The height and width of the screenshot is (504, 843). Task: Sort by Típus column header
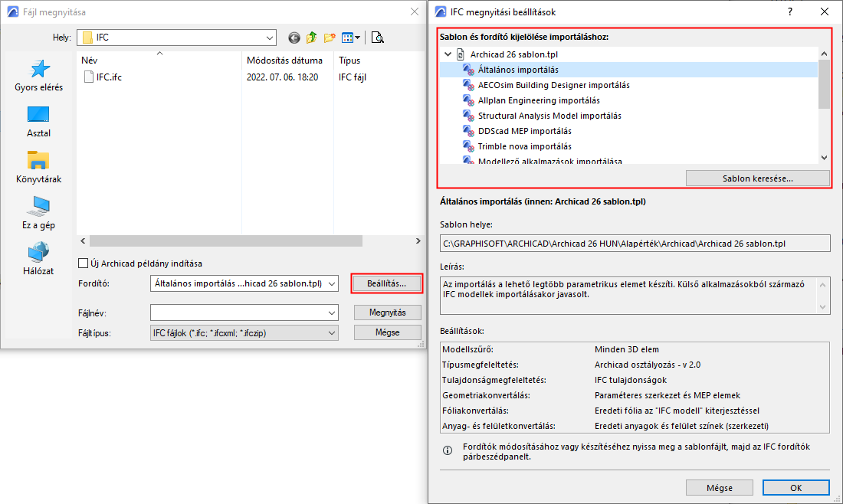(x=379, y=61)
